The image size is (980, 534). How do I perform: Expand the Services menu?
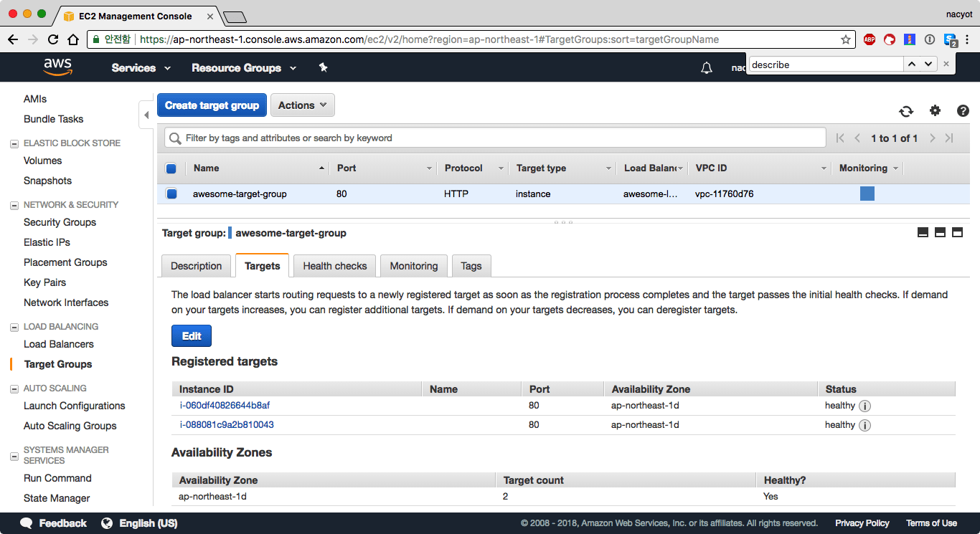(141, 68)
